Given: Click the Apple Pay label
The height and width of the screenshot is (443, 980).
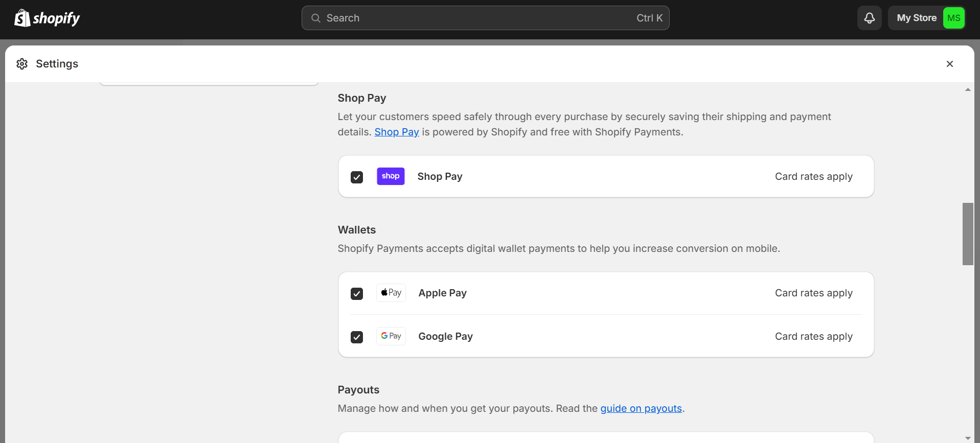Looking at the screenshot, I should (443, 293).
